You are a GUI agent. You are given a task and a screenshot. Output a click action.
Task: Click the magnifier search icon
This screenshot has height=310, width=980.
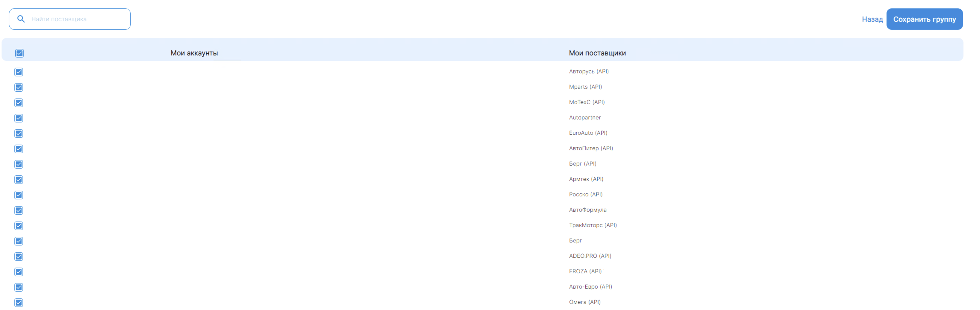21,19
